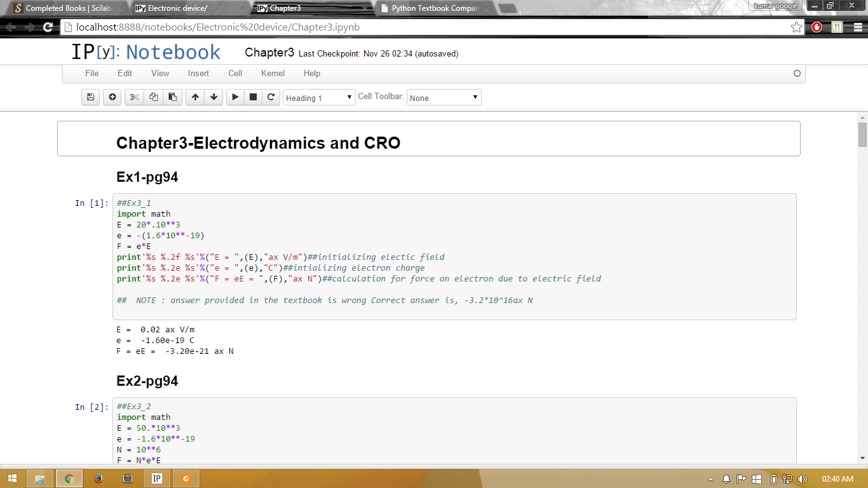The height and width of the screenshot is (488, 868).
Task: Run the current cell
Action: (234, 97)
